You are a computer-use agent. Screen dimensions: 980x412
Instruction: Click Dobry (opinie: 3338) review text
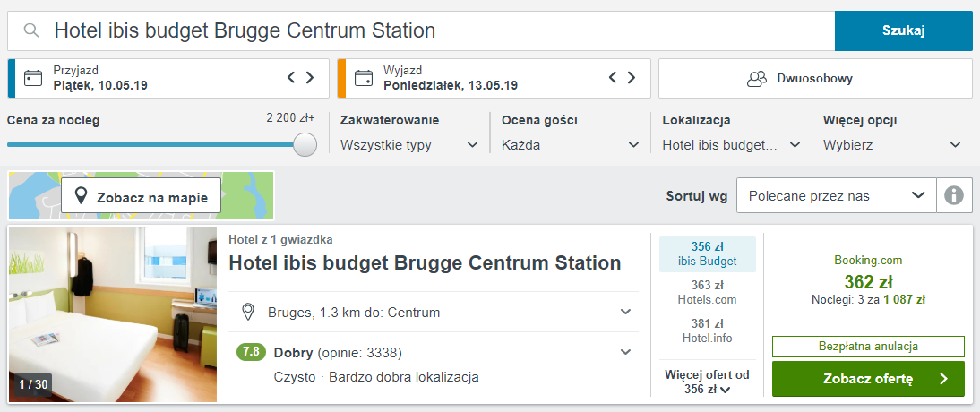[x=338, y=353]
